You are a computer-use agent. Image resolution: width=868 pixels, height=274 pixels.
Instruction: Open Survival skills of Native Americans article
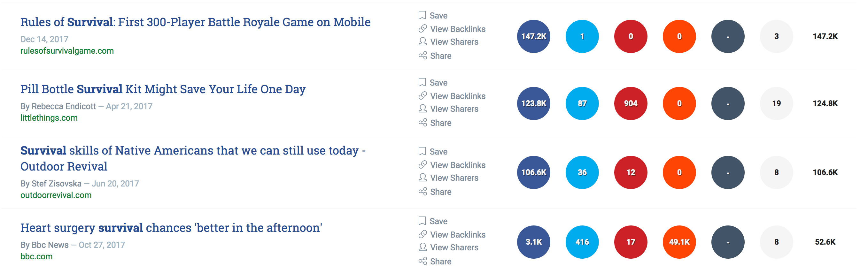coord(193,158)
